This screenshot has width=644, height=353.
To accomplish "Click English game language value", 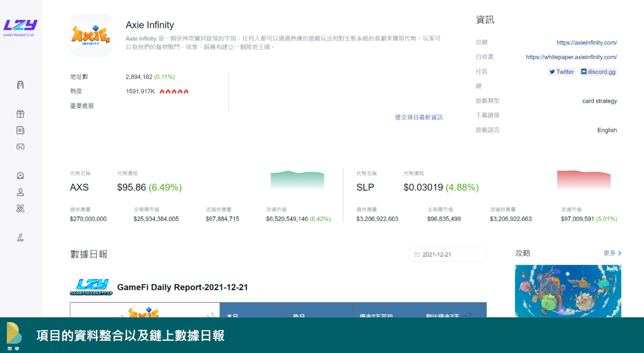I will [x=607, y=130].
